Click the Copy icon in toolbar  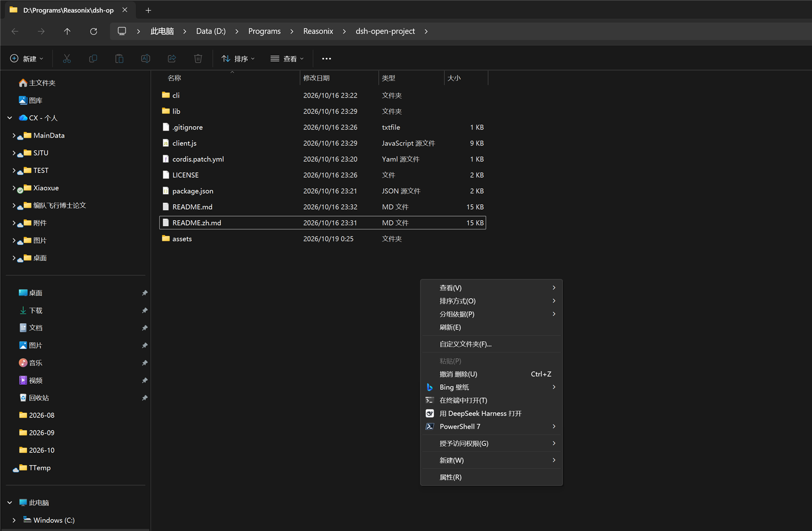click(x=93, y=59)
